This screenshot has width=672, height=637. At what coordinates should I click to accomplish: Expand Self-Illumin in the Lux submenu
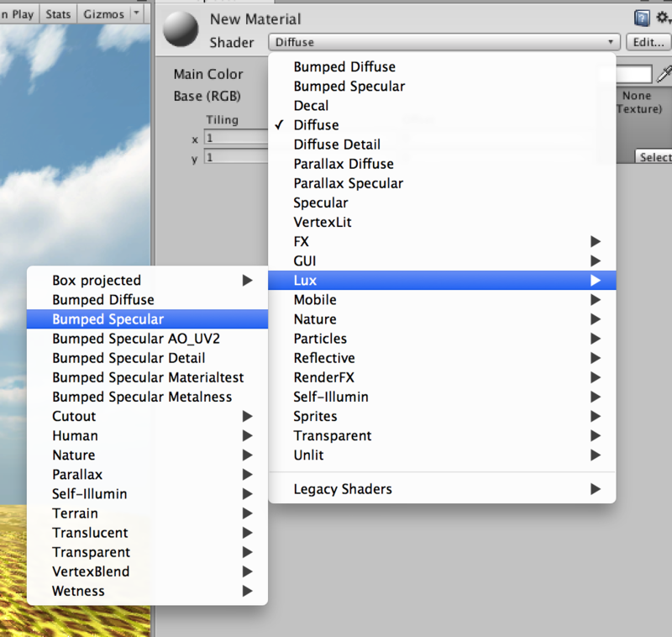pos(147,494)
